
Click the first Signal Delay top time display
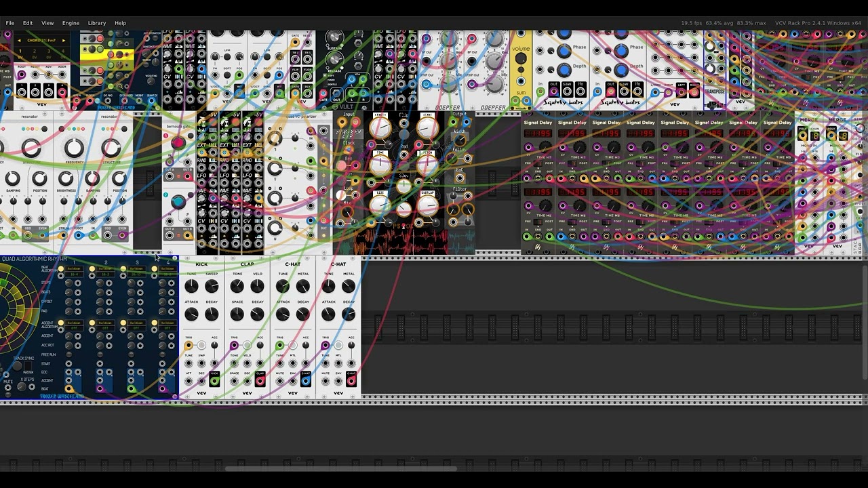(537, 134)
